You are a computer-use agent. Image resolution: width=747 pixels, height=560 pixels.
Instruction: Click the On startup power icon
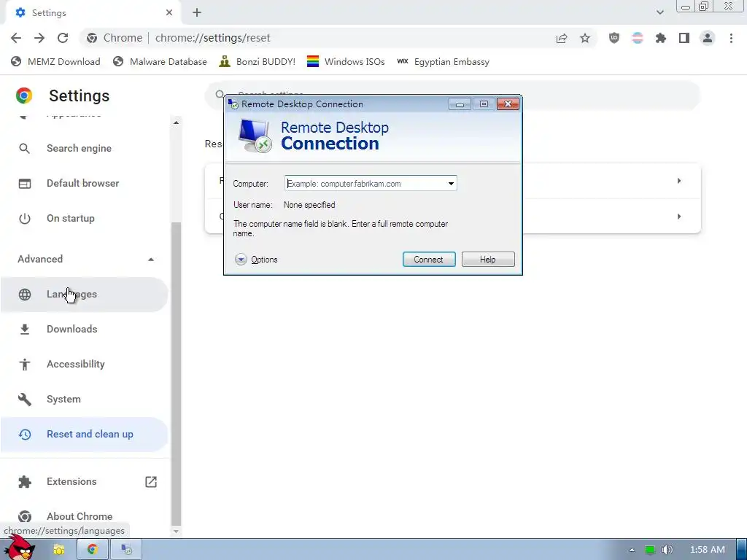click(x=24, y=219)
